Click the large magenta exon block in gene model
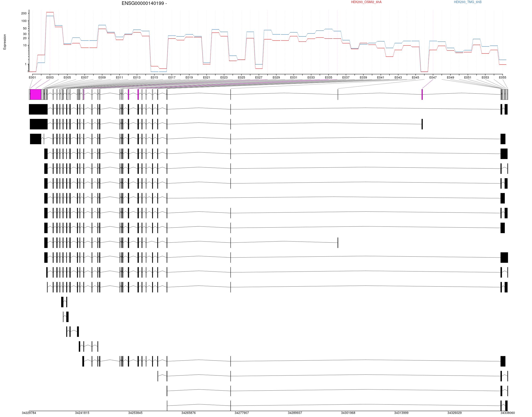This screenshot has height=417, width=532. click(36, 94)
